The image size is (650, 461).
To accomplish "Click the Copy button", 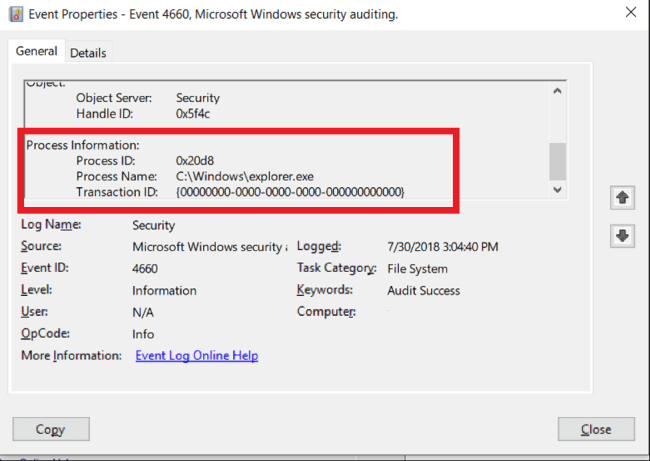I will (51, 429).
